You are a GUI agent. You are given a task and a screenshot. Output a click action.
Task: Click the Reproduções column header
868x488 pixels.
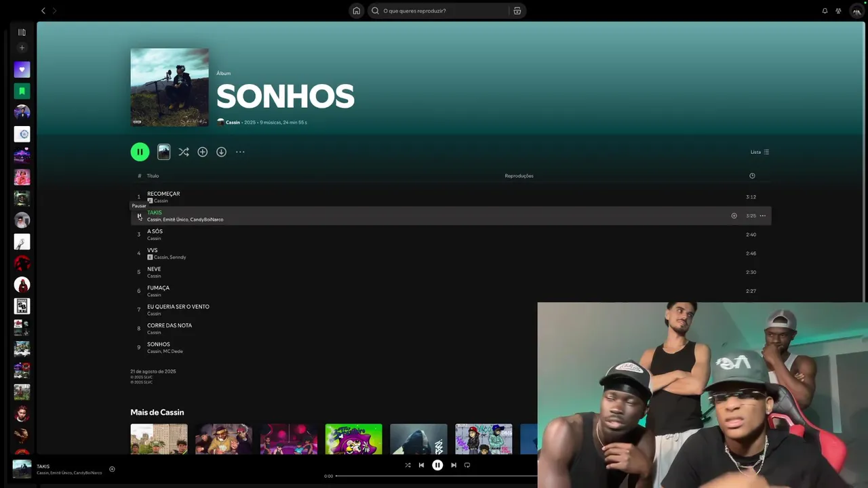pyautogui.click(x=519, y=176)
